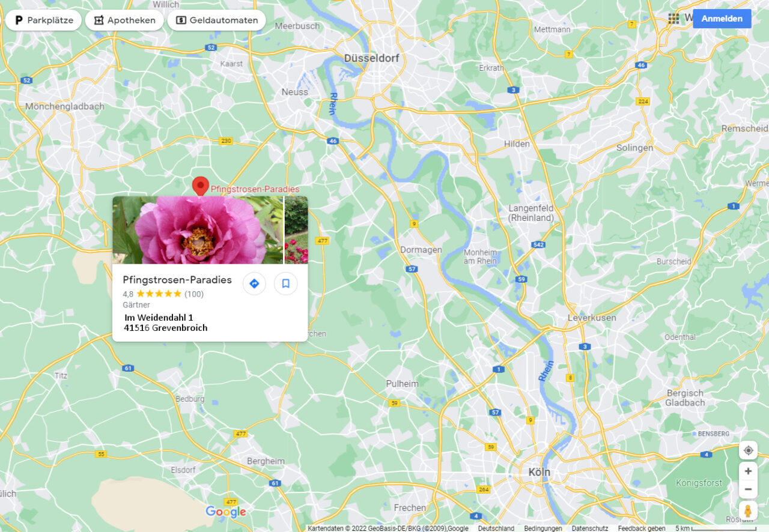The height and width of the screenshot is (532, 769).
Task: Open the Google logo on the map
Action: click(225, 511)
